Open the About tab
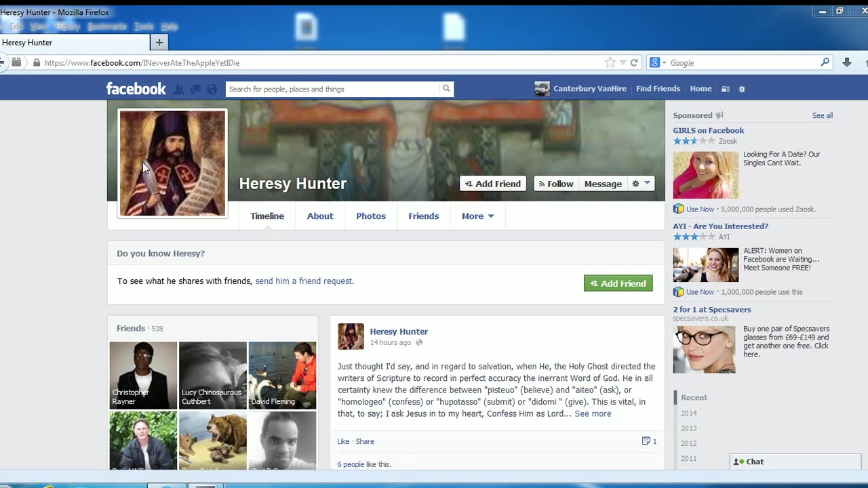This screenshot has width=868, height=488. [320, 216]
